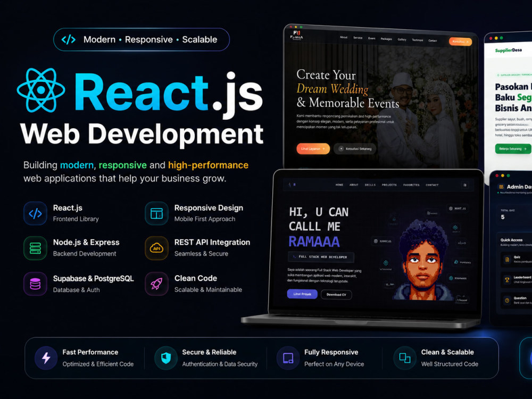Open Testimoni in the wedding site menu
The height and width of the screenshot is (399, 532).
point(417,40)
